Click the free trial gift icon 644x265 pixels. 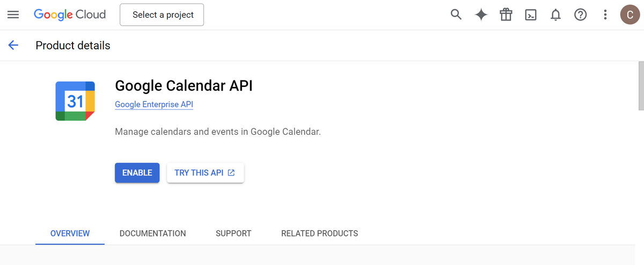tap(506, 15)
